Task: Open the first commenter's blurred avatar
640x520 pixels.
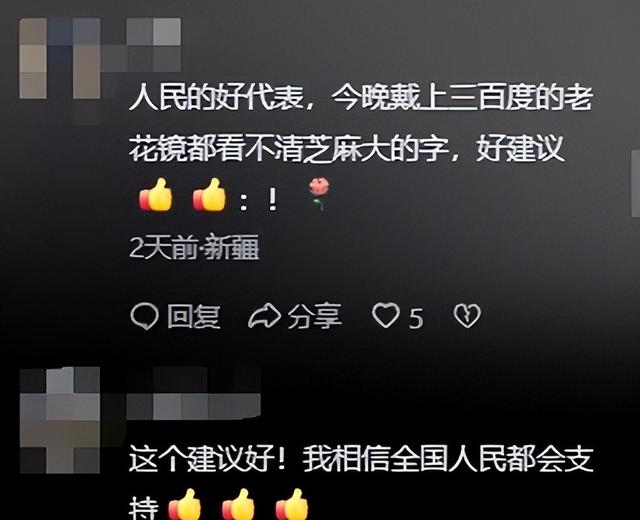Action: [60, 58]
